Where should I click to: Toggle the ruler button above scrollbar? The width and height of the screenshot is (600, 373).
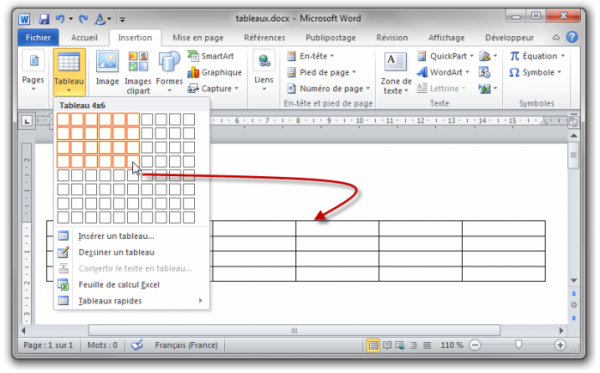573,122
